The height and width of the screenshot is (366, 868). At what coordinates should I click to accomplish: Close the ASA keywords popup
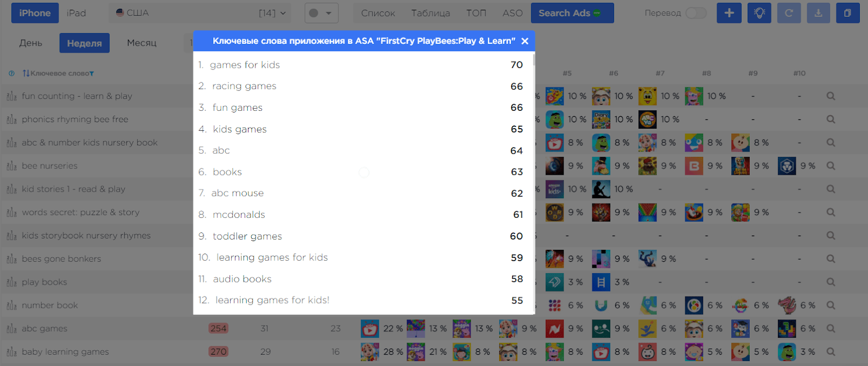[x=525, y=41]
